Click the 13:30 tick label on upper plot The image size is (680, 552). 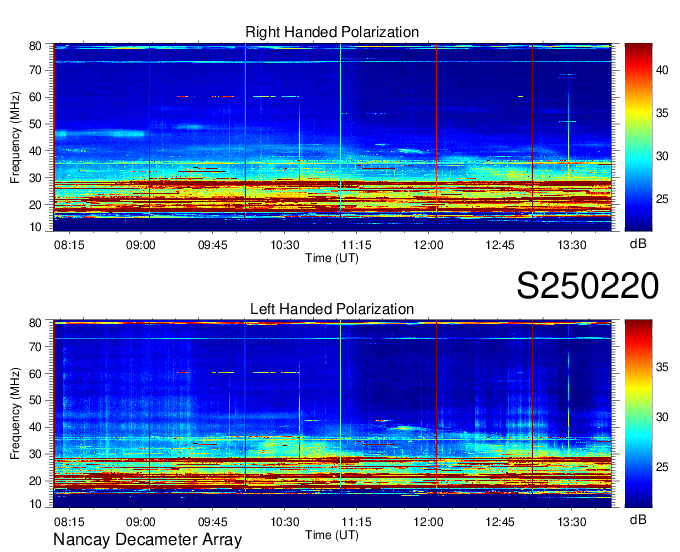pos(572,245)
